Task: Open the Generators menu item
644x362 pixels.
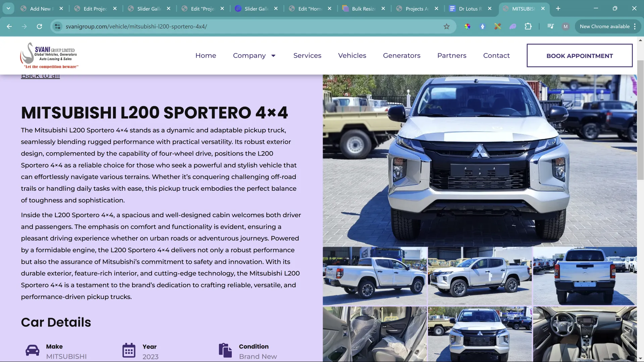Action: coord(401,56)
